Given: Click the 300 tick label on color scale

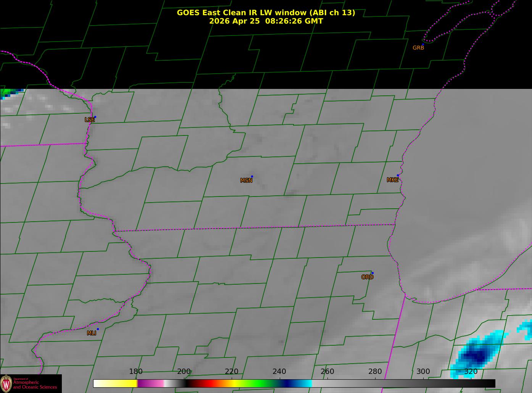Looking at the screenshot, I should [423, 372].
